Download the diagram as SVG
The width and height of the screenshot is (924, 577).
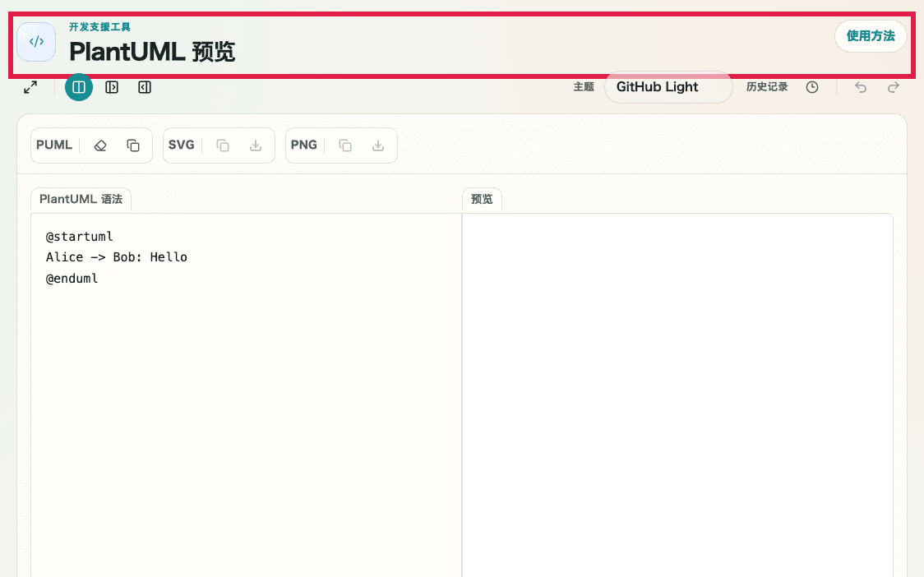[256, 145]
